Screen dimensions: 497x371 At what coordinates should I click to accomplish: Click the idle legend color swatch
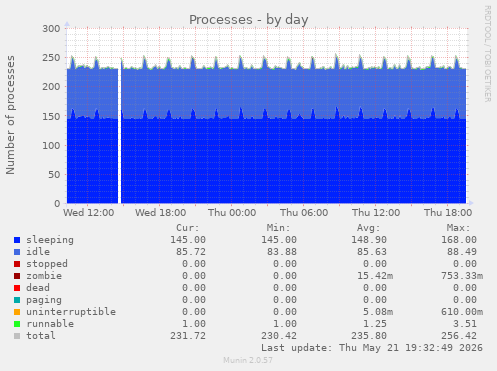(17, 252)
